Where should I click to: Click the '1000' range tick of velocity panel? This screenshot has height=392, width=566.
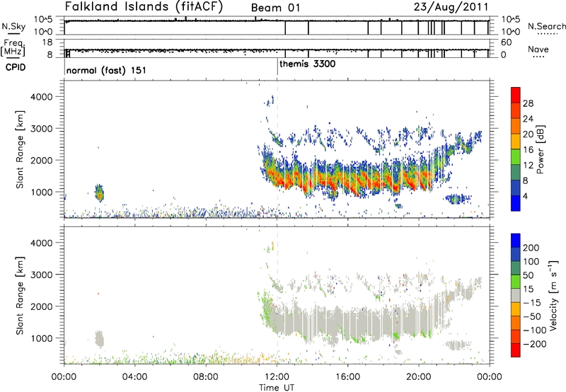(x=41, y=338)
